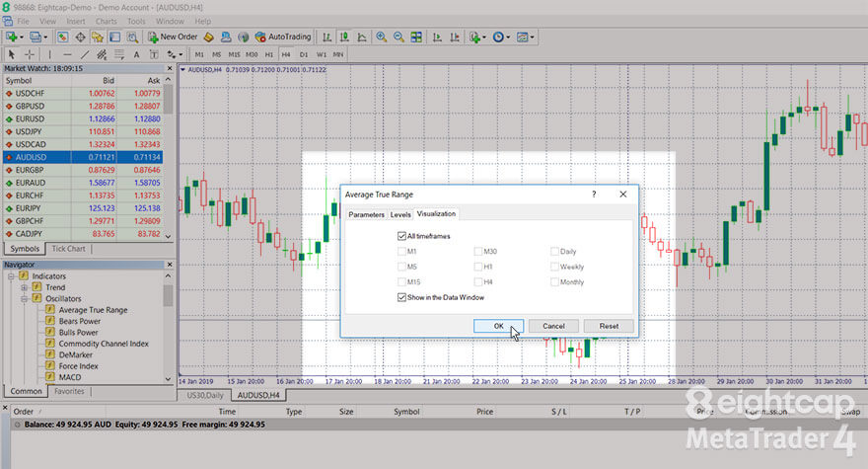The image size is (868, 469).
Task: Expand the Trend folder in Navigator
Action: tap(24, 287)
